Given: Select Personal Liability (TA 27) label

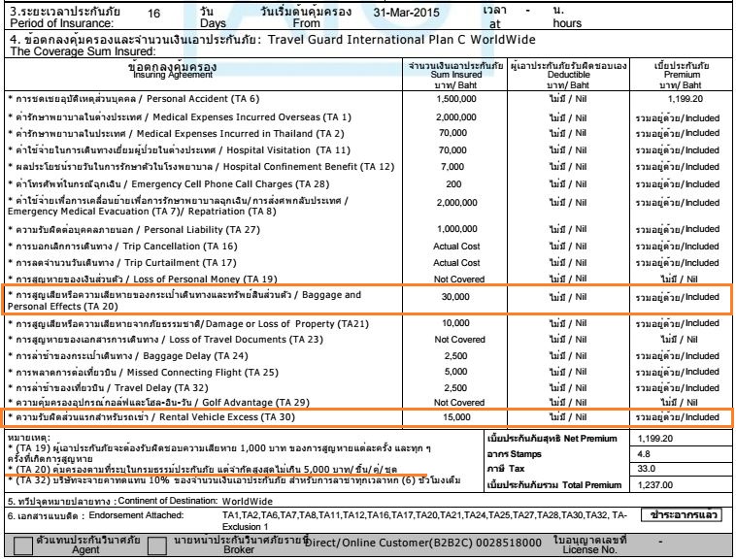Looking at the screenshot, I should pos(134,230).
